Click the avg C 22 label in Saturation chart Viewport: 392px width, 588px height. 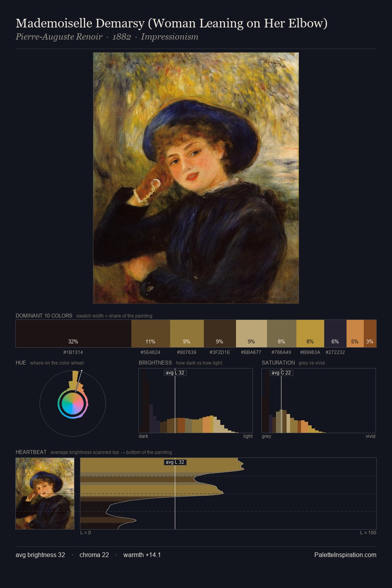coord(281,373)
